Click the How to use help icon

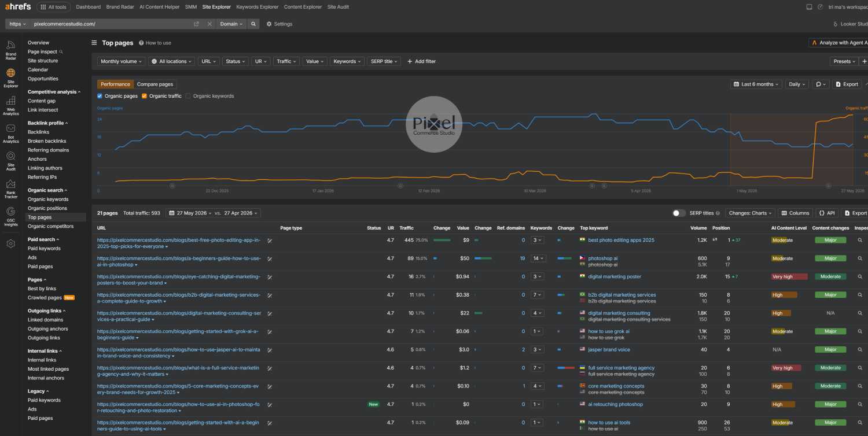pyautogui.click(x=141, y=43)
